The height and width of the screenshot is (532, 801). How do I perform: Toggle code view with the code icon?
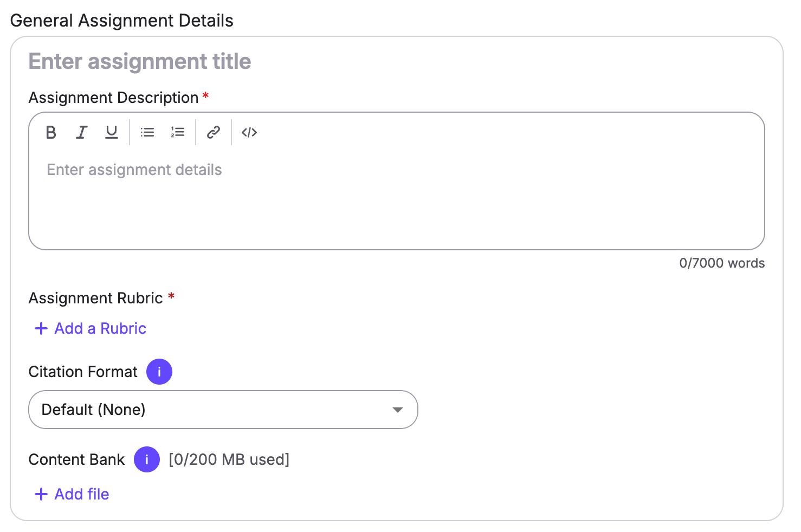point(249,132)
